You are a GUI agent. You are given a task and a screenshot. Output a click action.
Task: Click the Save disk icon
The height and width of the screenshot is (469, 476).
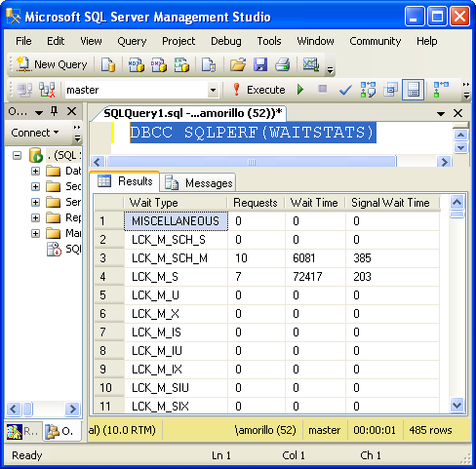click(x=260, y=64)
